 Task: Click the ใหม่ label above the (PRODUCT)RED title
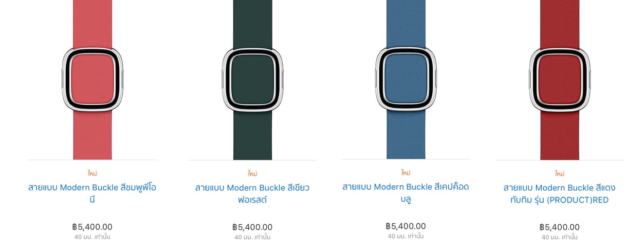tap(559, 174)
